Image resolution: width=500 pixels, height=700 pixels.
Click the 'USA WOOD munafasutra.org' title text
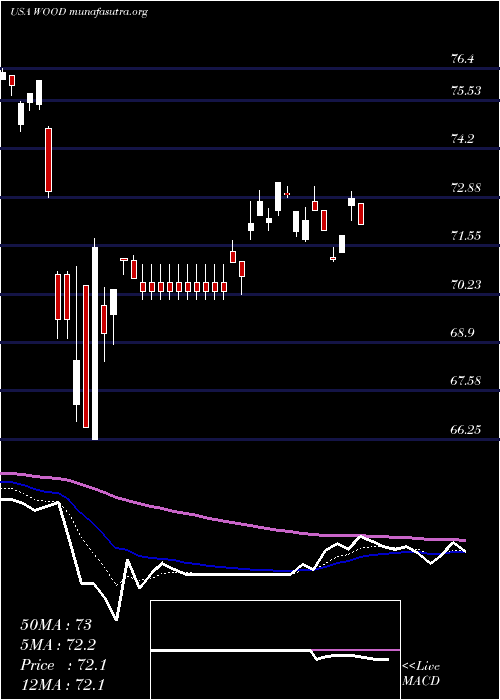(79, 12)
